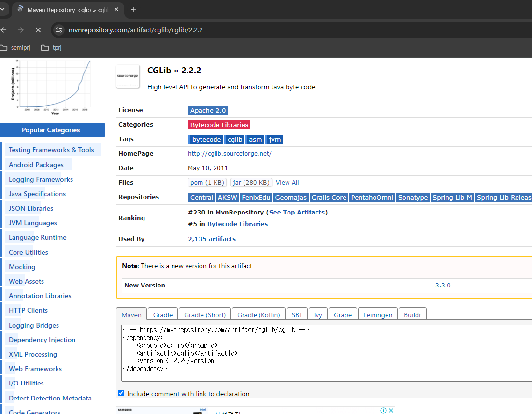Screen dimensions: 532x414
Task: Open the 2,135 artifacts link
Action: [x=212, y=239]
